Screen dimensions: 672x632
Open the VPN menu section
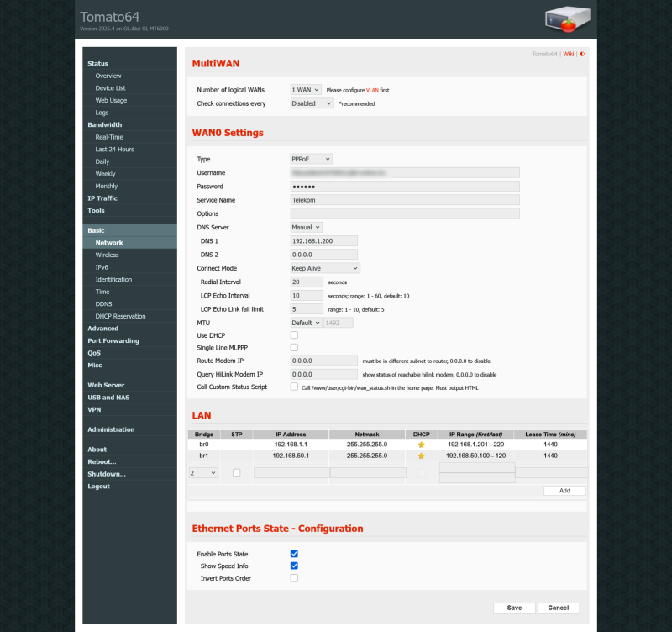point(94,410)
